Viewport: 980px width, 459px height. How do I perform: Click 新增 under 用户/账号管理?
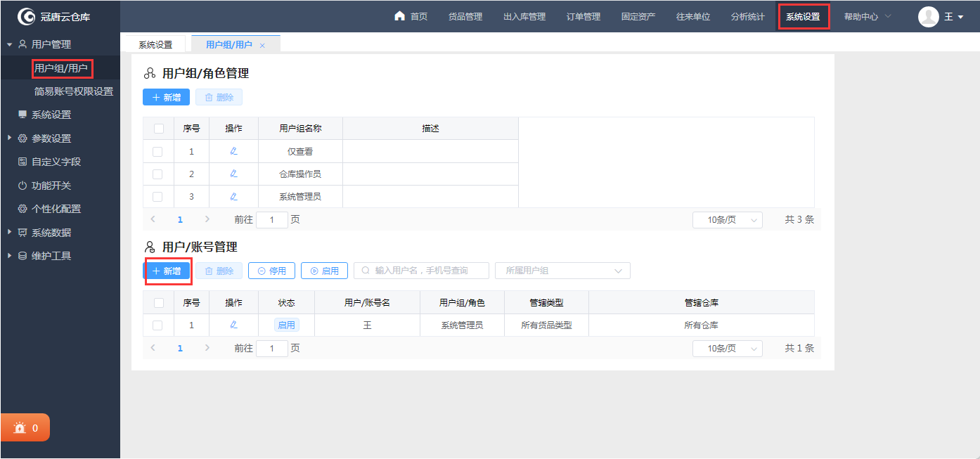pos(167,271)
